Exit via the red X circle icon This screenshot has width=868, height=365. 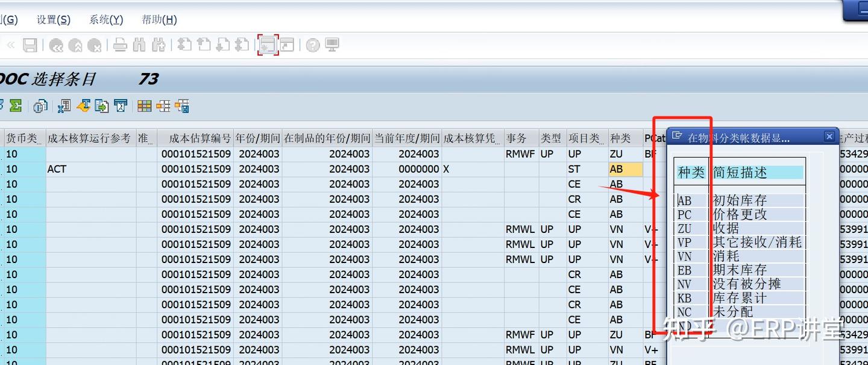(x=95, y=45)
